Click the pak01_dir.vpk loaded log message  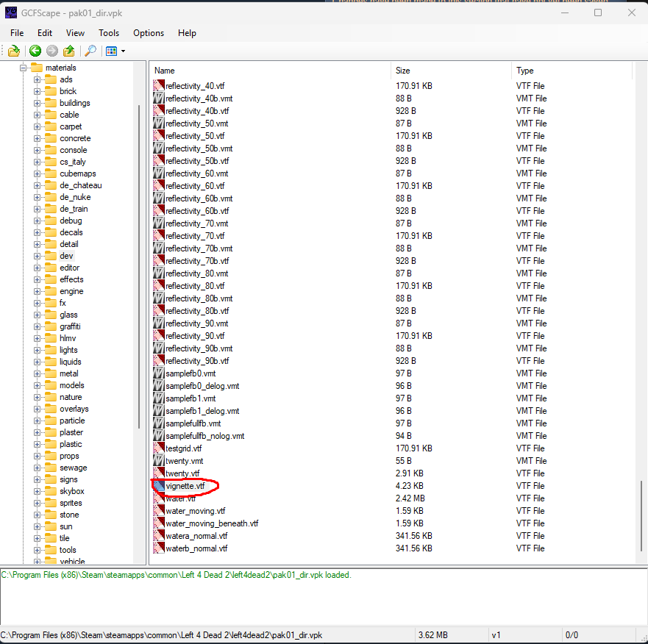176,575
